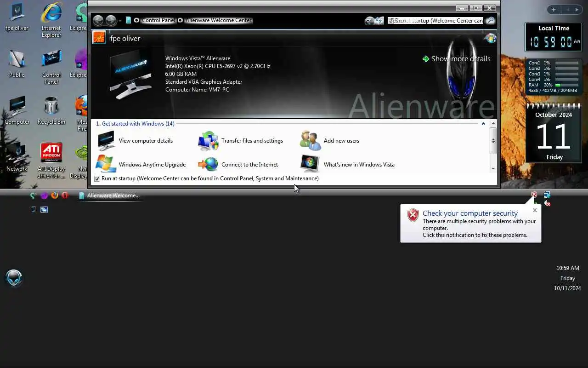The height and width of the screenshot is (368, 588).
Task: Click the muted volume tray icon
Action: [x=547, y=203]
